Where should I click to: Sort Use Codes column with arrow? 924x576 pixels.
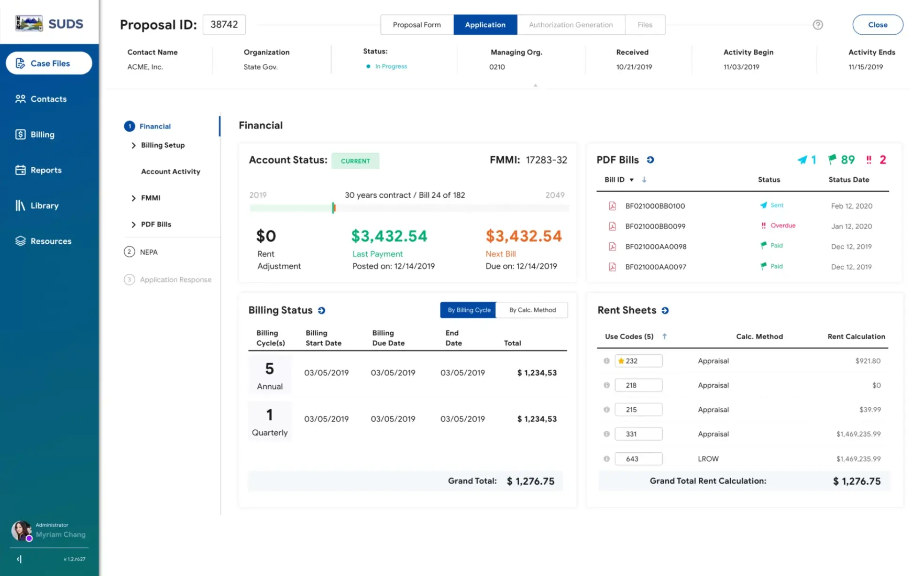pos(664,337)
